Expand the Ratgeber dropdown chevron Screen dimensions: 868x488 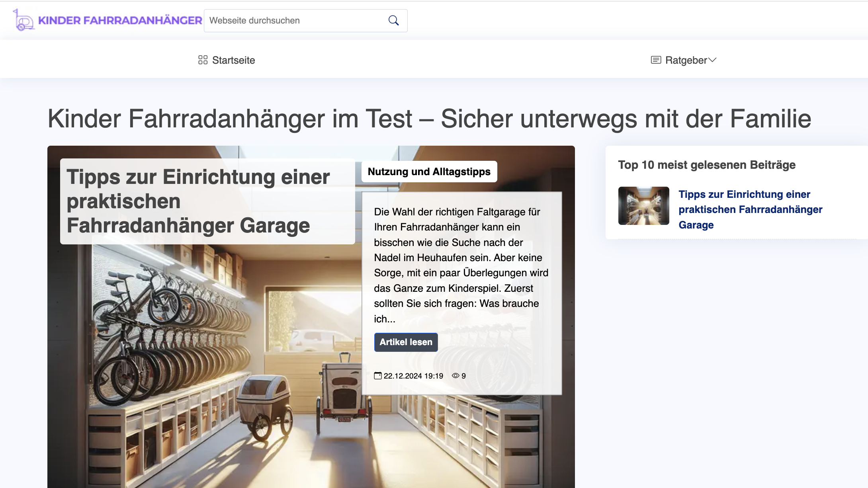(x=713, y=60)
